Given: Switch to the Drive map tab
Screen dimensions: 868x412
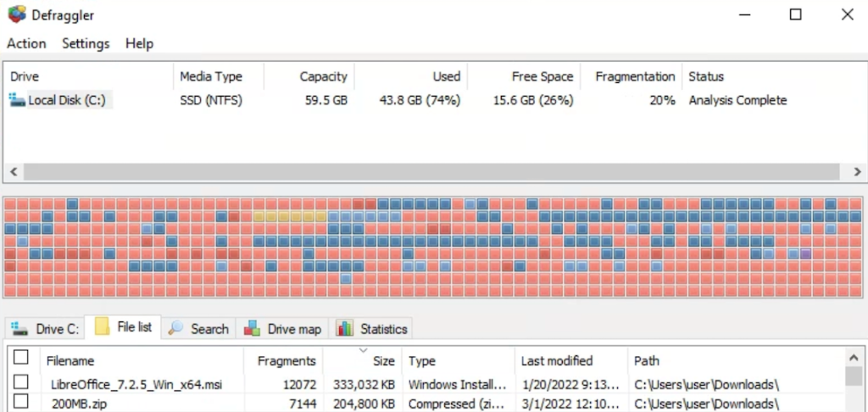Looking at the screenshot, I should (x=283, y=328).
